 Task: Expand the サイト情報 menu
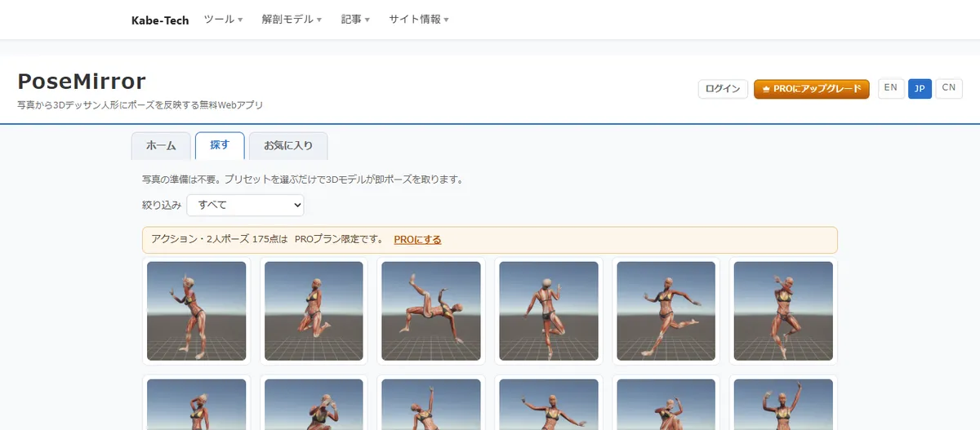[x=418, y=20]
